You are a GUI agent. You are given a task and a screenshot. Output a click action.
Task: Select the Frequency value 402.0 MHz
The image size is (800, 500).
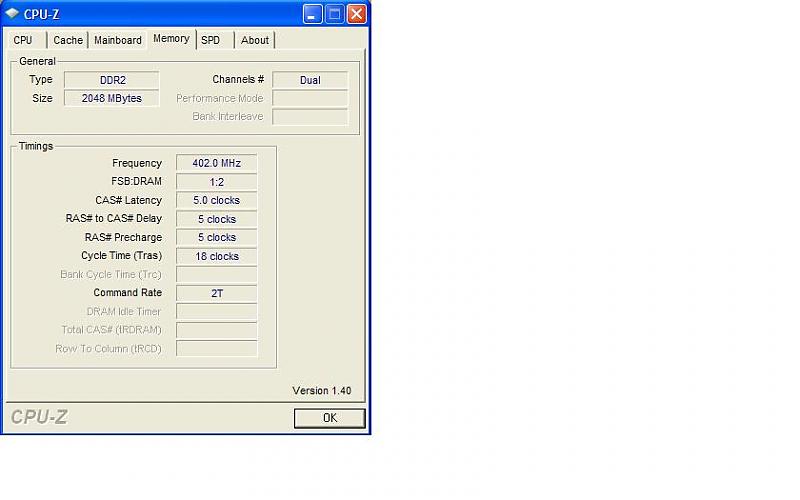(x=217, y=163)
